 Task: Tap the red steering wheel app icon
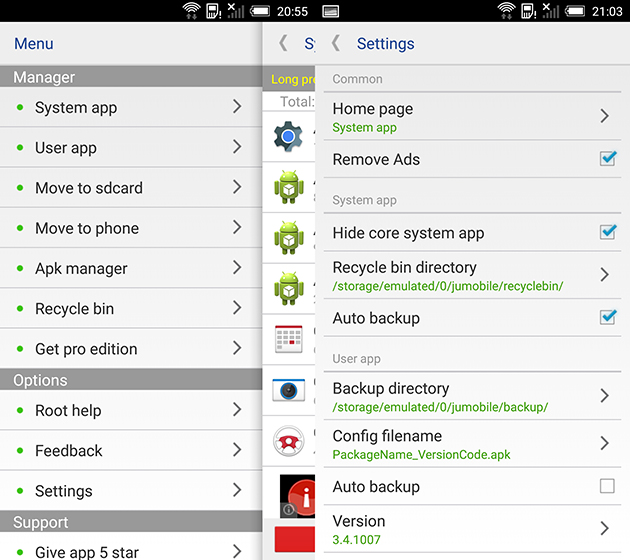[289, 440]
